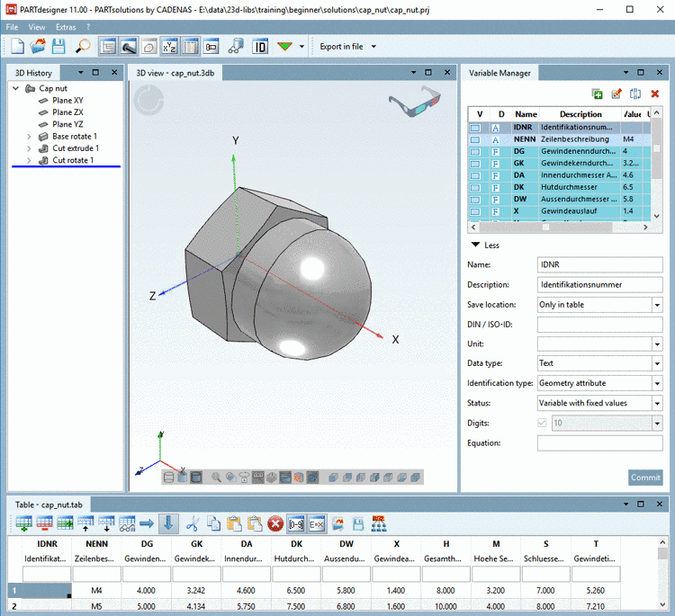Click the 3D glasses icon in 3D view
The image size is (675, 616).
click(x=414, y=100)
